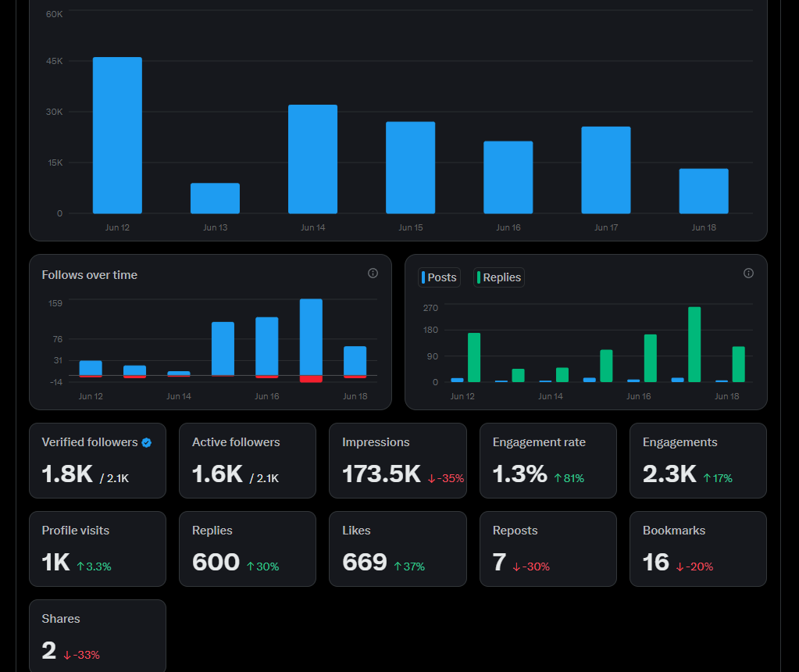Click the tallest green replies bar
799x672 pixels.
coord(694,345)
